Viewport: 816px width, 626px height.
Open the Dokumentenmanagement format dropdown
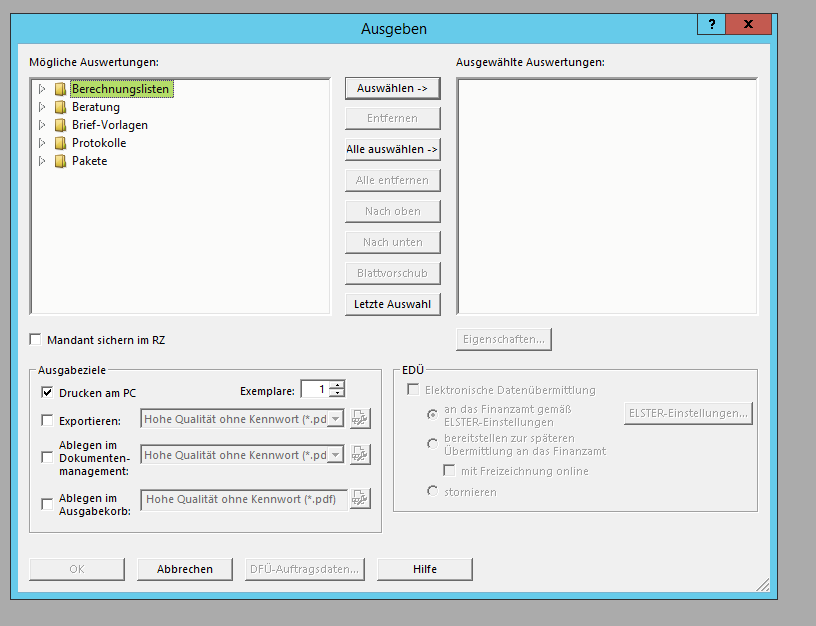336,455
